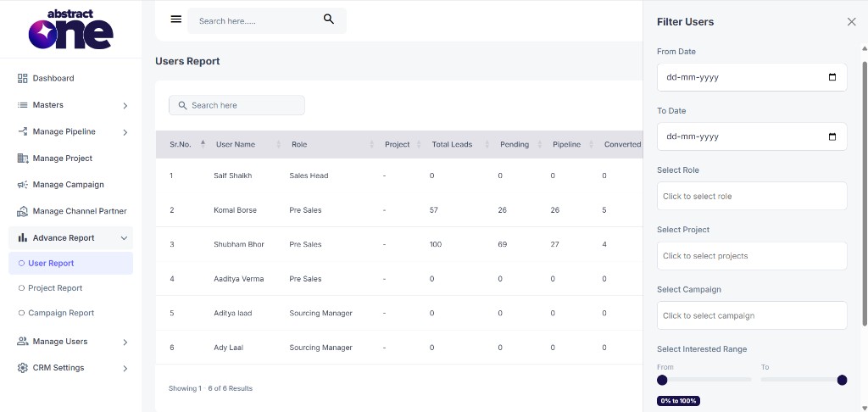868x412 pixels.
Task: Expand the Manage Pipeline submenu chevron
Action: [125, 131]
